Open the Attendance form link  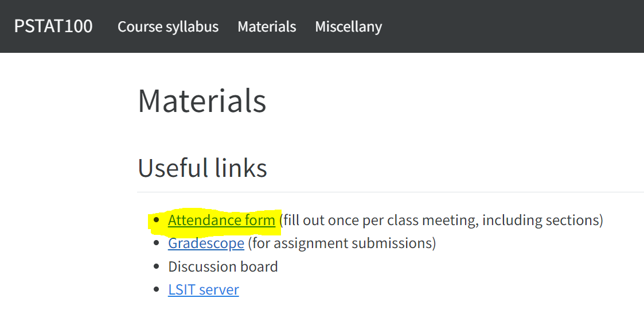tap(221, 221)
